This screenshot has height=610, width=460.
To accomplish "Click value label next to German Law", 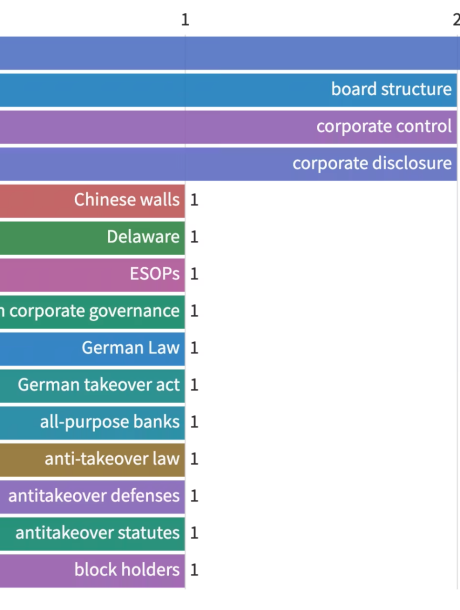I will pos(194,348).
